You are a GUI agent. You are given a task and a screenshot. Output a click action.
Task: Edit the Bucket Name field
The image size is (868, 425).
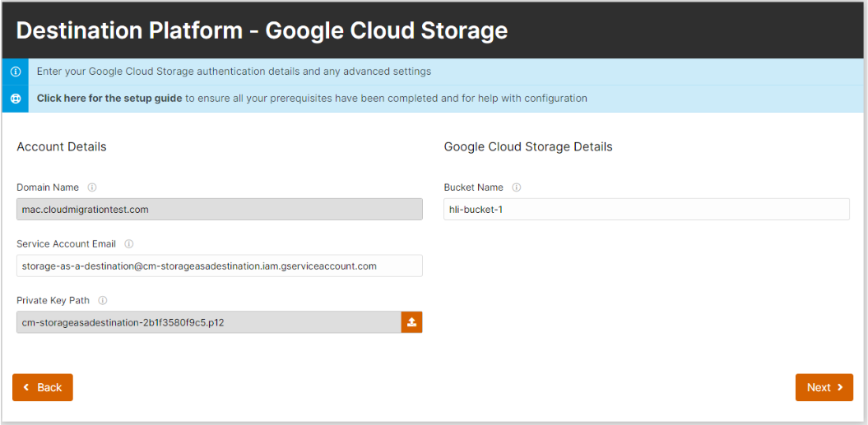(647, 209)
